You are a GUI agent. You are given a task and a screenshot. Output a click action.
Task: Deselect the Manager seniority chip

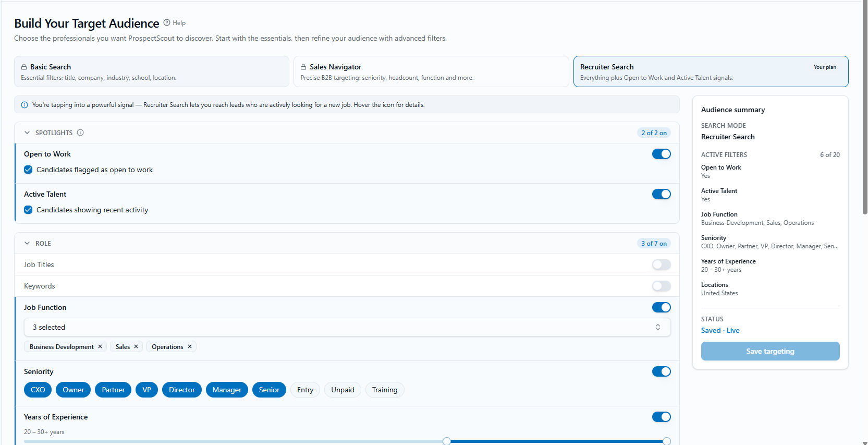227,390
